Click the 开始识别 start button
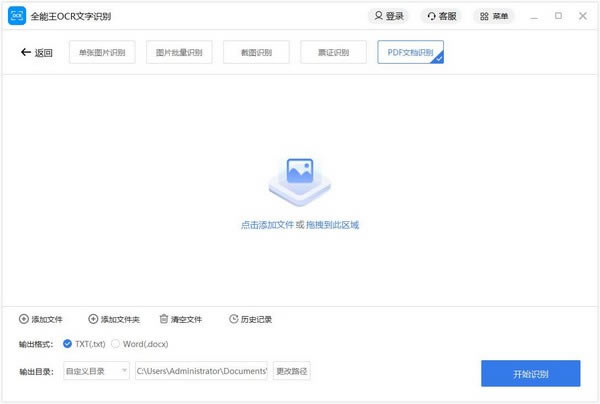Viewport: 600px width, 404px height. pos(531,373)
